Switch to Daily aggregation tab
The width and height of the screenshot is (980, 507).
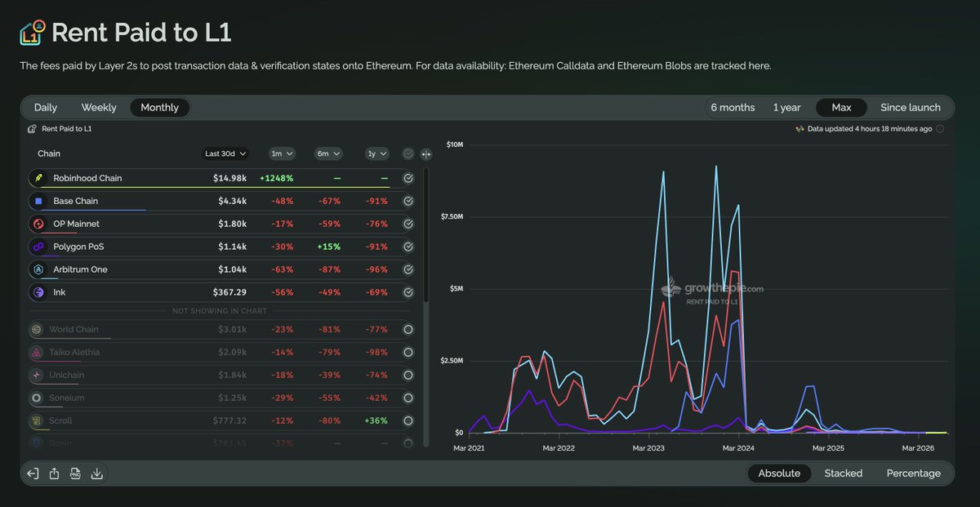click(46, 108)
